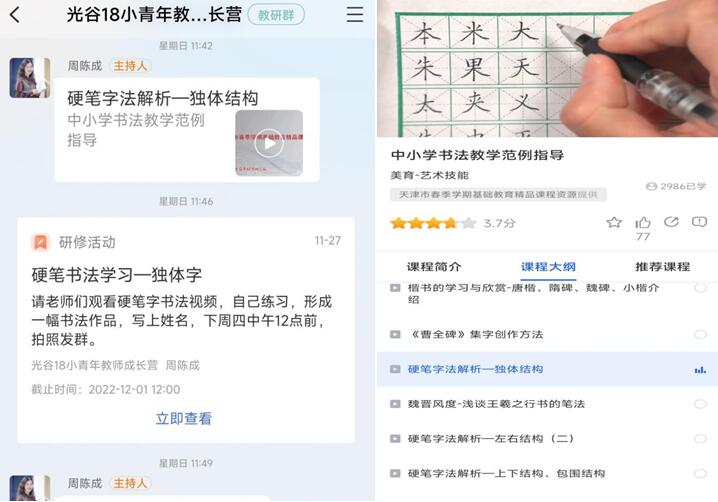Tap the 2986已学 learners icon
718x502 pixels.
[x=651, y=186]
